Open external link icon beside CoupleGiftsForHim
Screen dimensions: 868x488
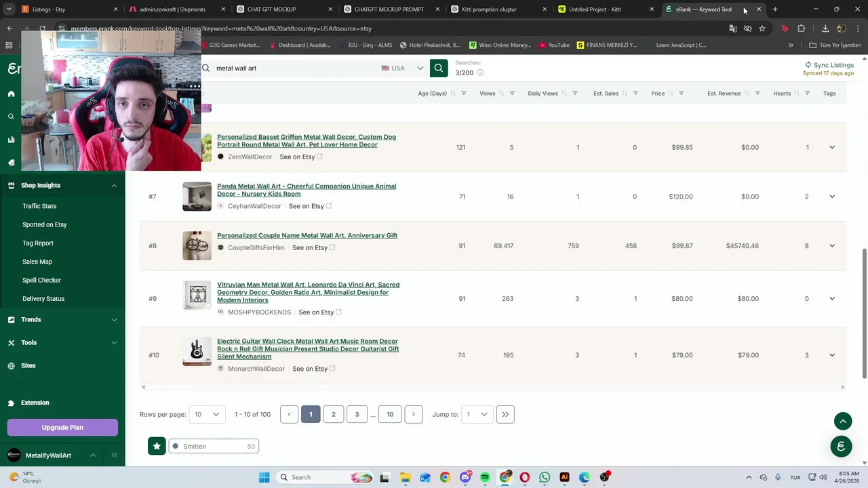(x=332, y=247)
